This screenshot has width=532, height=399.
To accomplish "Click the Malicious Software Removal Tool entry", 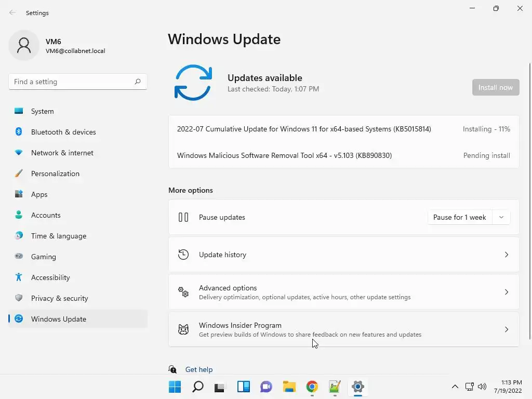I will (344, 155).
